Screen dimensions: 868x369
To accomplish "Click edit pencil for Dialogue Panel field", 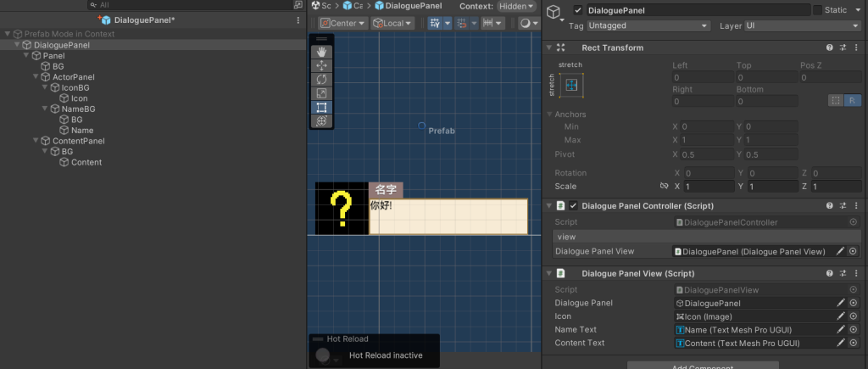I will 840,303.
